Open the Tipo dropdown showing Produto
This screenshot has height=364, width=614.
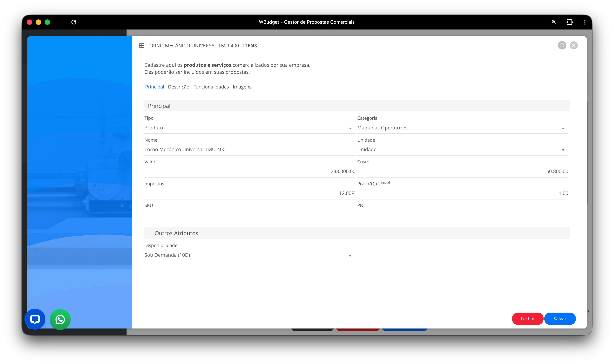coord(250,128)
